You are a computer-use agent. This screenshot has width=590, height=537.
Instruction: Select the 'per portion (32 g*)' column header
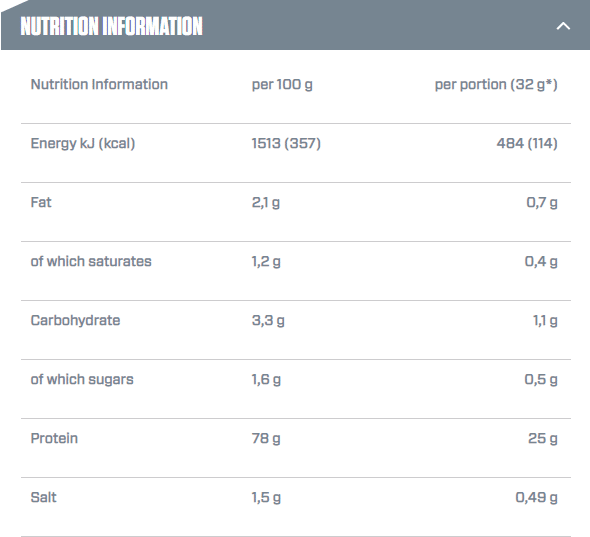[496, 84]
